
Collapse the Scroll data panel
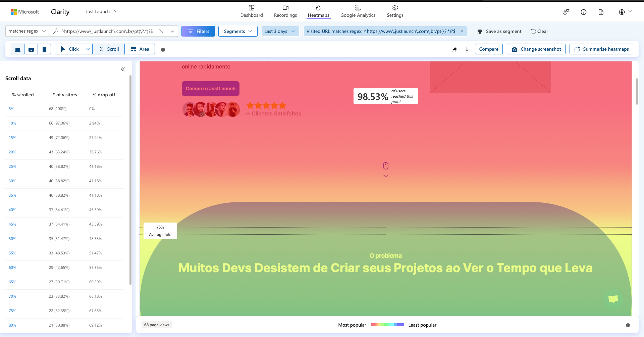[x=123, y=69]
